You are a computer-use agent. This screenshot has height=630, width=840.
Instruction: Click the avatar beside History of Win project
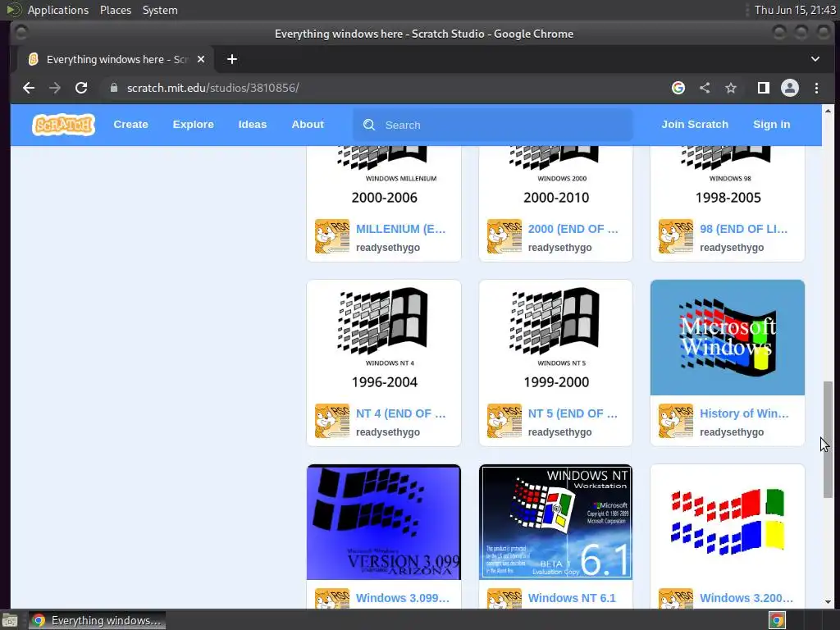(676, 421)
